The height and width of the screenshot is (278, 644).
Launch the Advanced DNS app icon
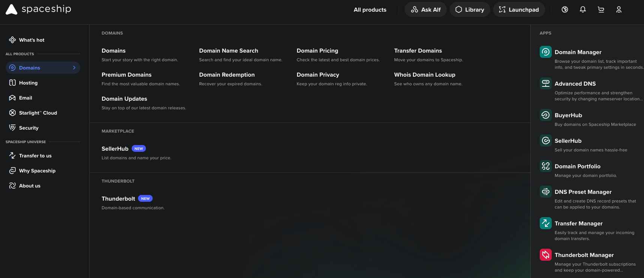[545, 83]
